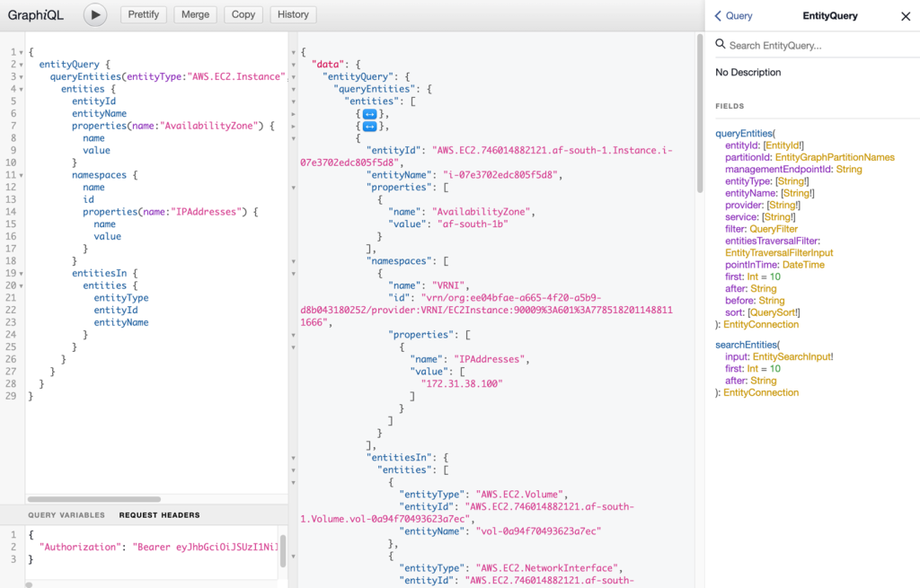Screen dimensions: 920x588
Task: Collapse the namespaces block on line 11
Action: pos(21,175)
